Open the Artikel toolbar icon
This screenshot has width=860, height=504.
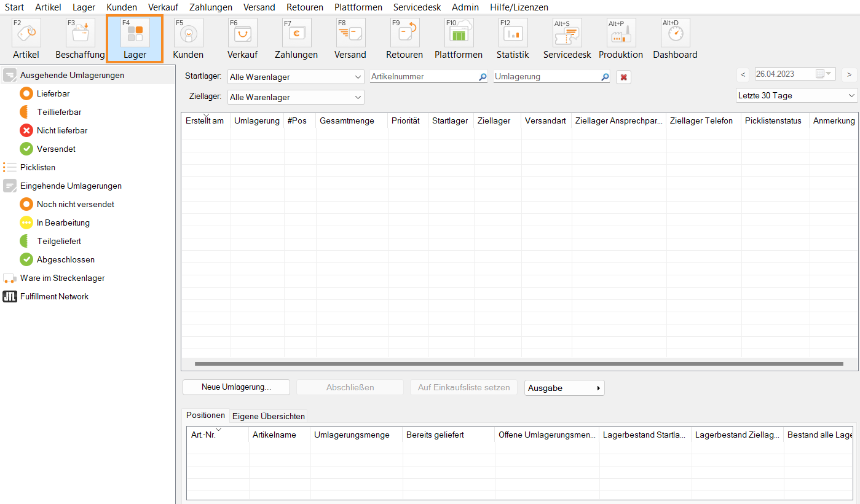pyautogui.click(x=26, y=33)
